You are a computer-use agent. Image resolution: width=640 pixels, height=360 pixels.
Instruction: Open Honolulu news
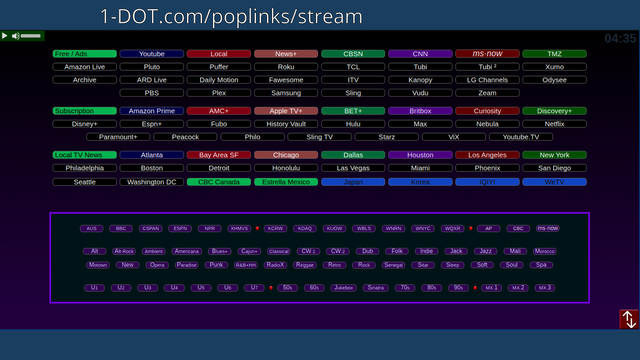[286, 168]
